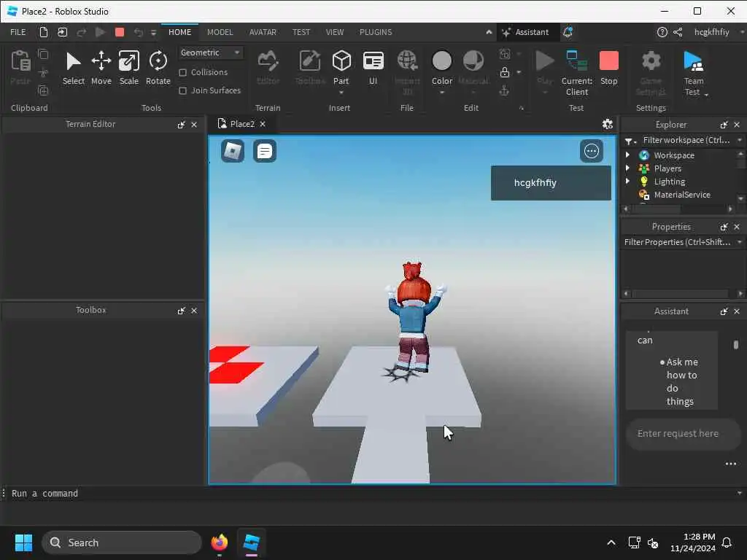Image resolution: width=747 pixels, height=560 pixels.
Task: Expand the Players tree item
Action: click(627, 168)
